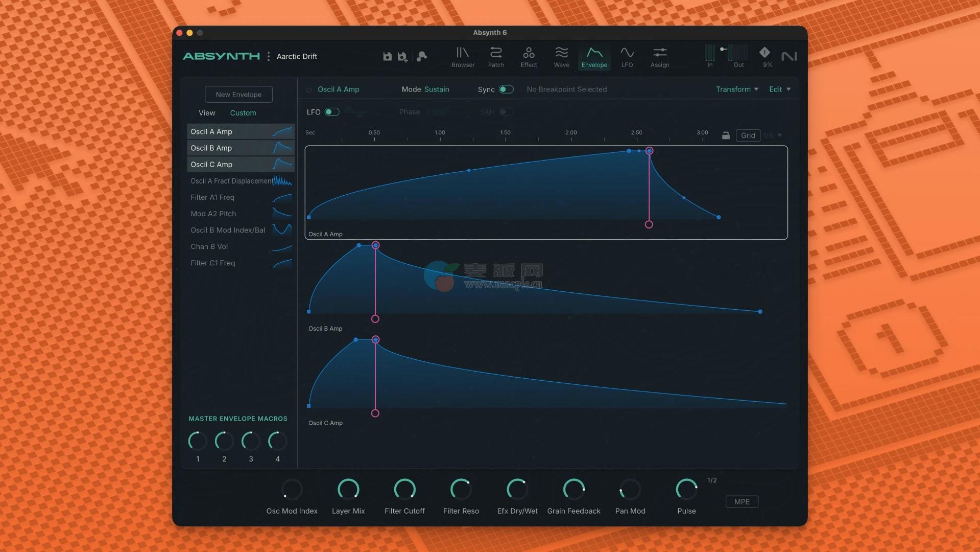Viewport: 980px width, 552px height.
Task: Toggle the S&H switch
Action: [506, 112]
